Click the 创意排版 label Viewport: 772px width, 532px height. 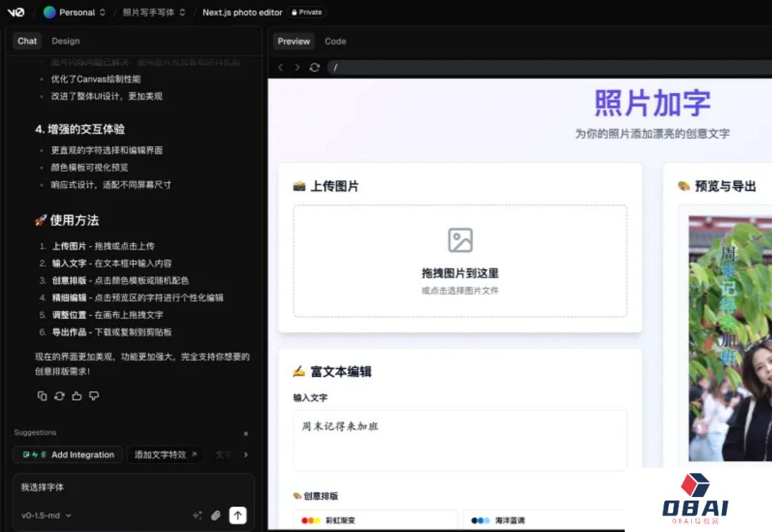(x=316, y=496)
